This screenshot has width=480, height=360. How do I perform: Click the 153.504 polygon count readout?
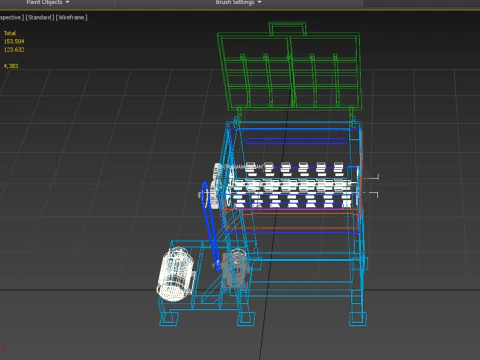click(14, 41)
